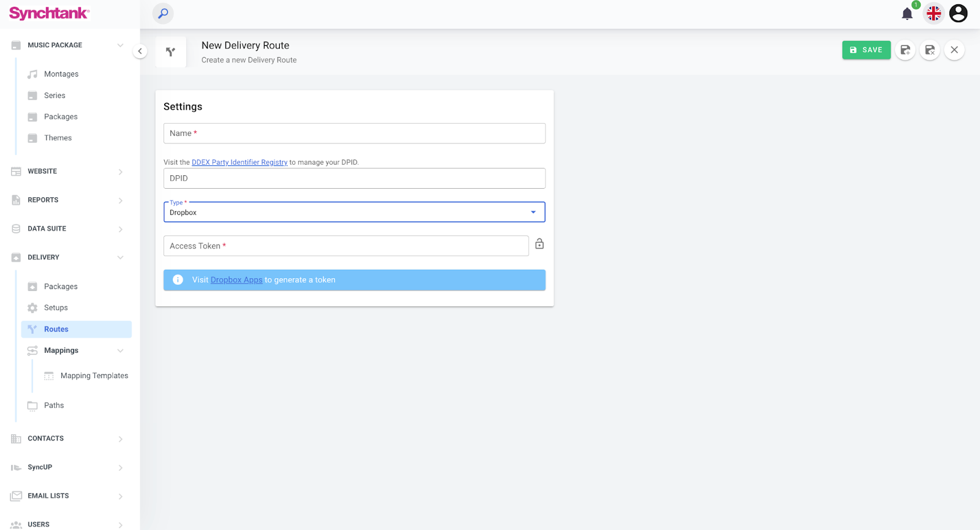Focus the DPID input field
The image size is (980, 530).
354,178
